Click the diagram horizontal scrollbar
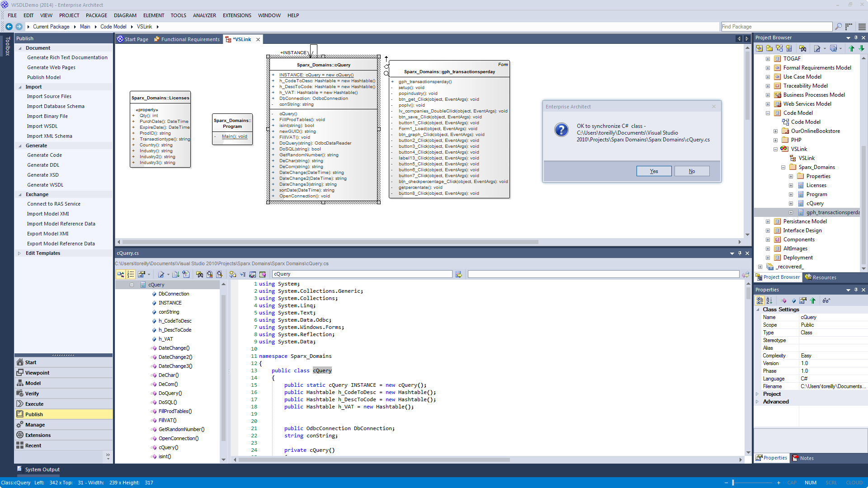This screenshot has height=488, width=868. [x=330, y=242]
